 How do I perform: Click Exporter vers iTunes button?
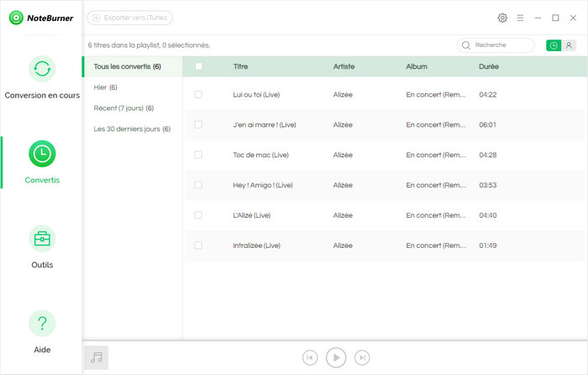click(x=129, y=18)
